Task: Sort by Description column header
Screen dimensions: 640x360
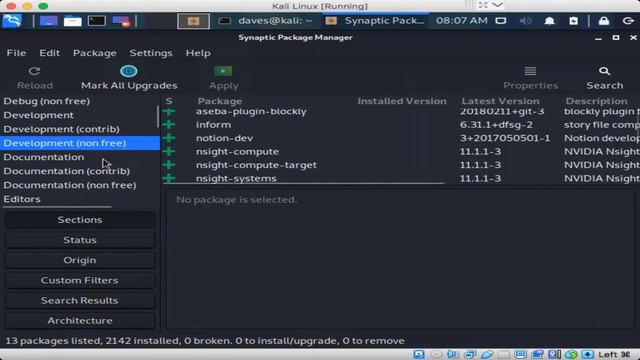Action: tap(596, 101)
